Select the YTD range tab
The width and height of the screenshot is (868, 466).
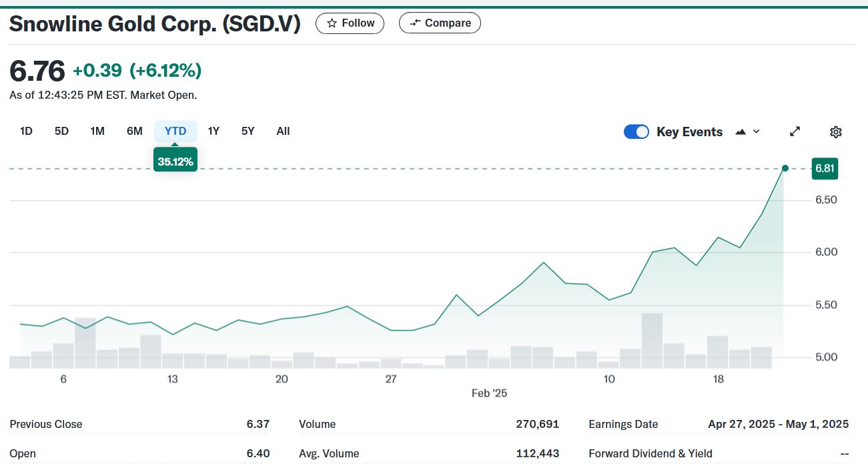point(175,131)
